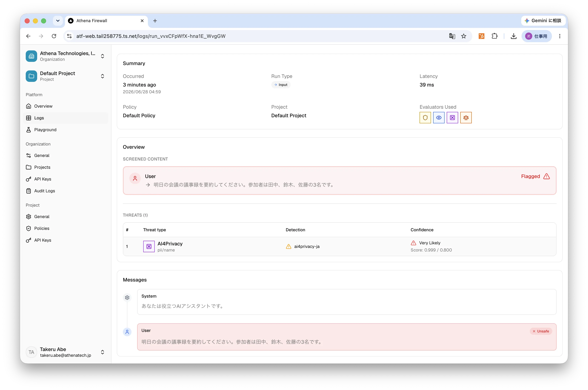
Task: Click the blue eye evaluator icon
Action: coord(439,118)
